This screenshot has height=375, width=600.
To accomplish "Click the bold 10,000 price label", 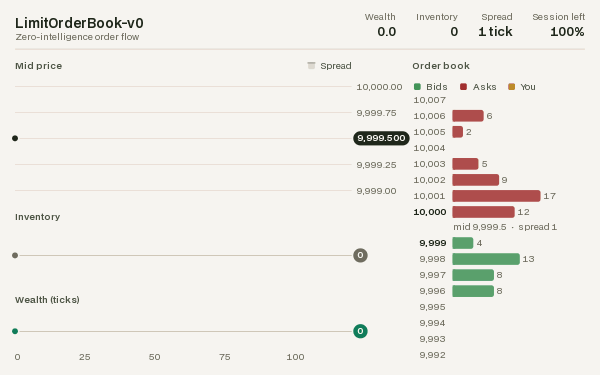I will (x=430, y=212).
